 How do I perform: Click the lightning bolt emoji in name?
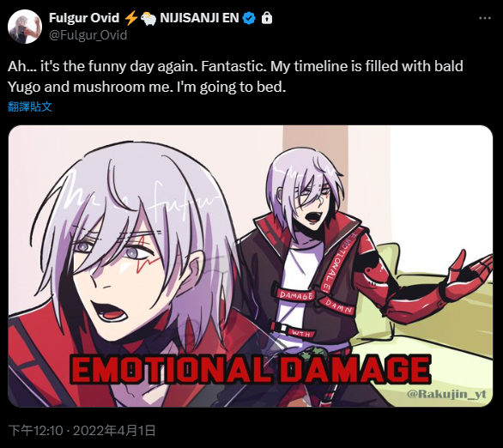coord(130,18)
